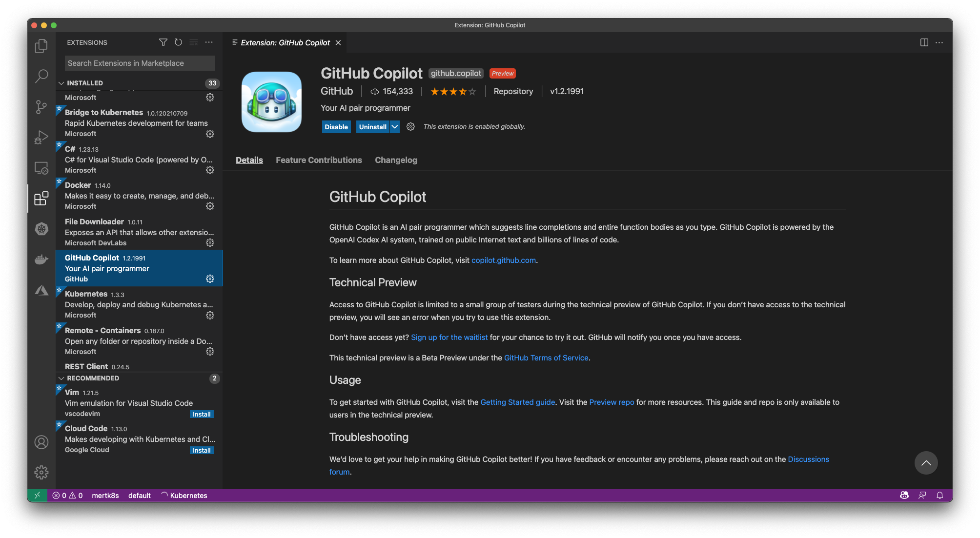Image resolution: width=980 pixels, height=538 pixels.
Task: Open remote window indicator in status bar
Action: click(37, 495)
